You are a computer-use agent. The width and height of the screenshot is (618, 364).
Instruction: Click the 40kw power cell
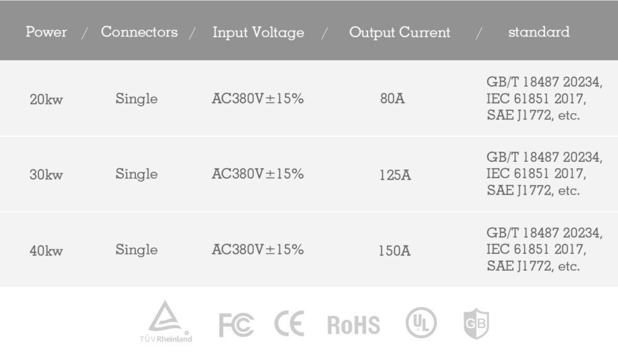(46, 251)
